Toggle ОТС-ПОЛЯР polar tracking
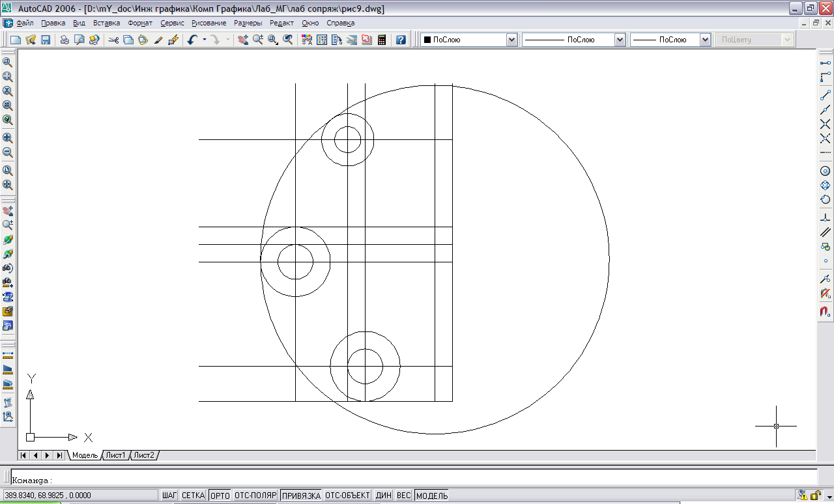 [256, 496]
